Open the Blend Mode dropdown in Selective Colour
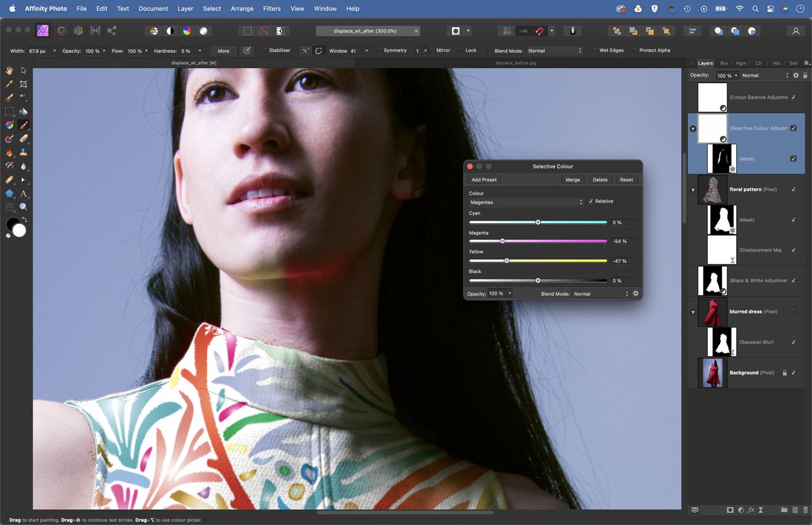 coord(600,293)
